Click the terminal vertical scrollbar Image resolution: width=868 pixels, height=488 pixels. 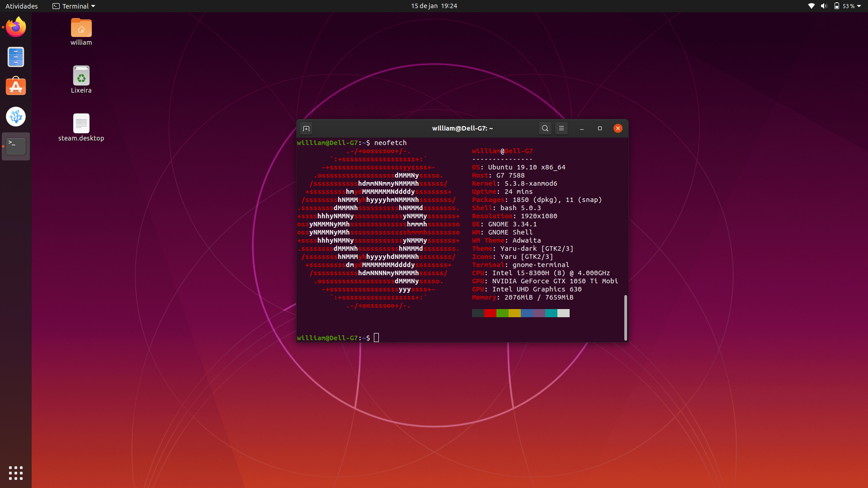pyautogui.click(x=625, y=317)
